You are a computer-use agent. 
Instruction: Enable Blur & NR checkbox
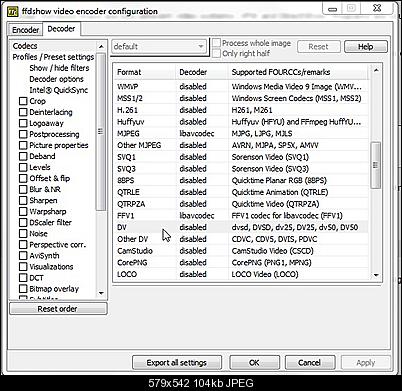pos(23,189)
